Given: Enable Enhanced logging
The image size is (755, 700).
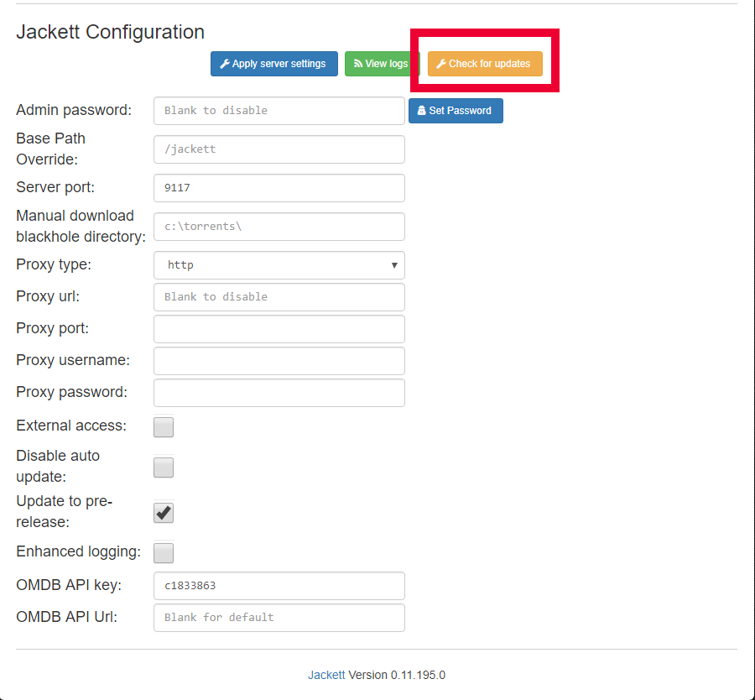Looking at the screenshot, I should tap(163, 552).
